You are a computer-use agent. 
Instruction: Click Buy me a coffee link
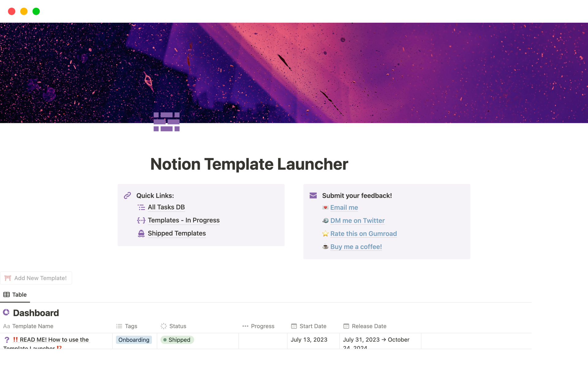click(x=356, y=247)
